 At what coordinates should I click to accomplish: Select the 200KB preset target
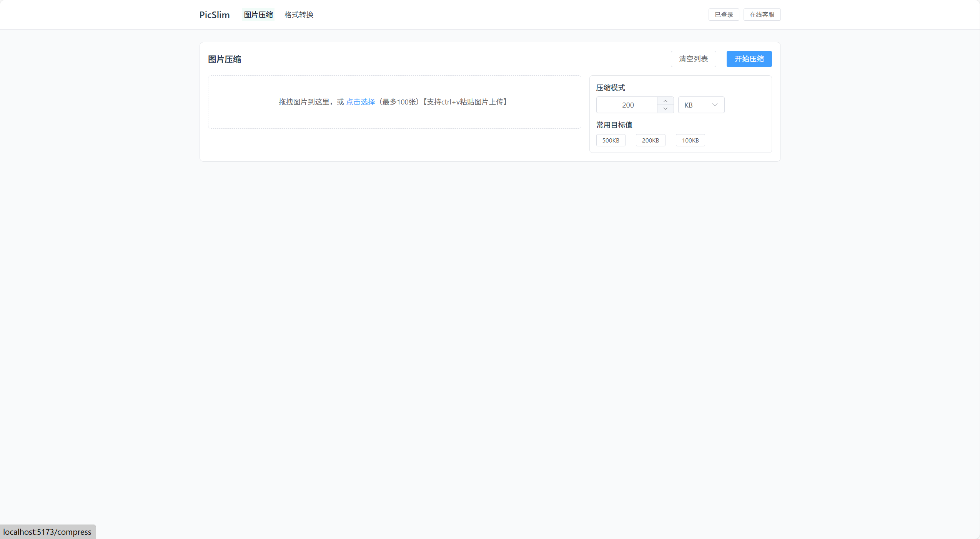coord(650,140)
